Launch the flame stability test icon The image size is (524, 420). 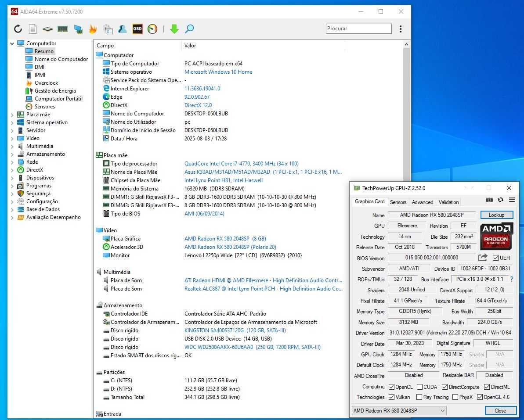pyautogui.click(x=93, y=29)
